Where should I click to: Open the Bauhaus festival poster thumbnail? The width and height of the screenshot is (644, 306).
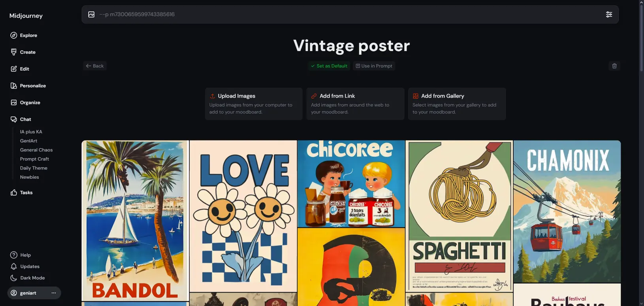pyautogui.click(x=567, y=295)
